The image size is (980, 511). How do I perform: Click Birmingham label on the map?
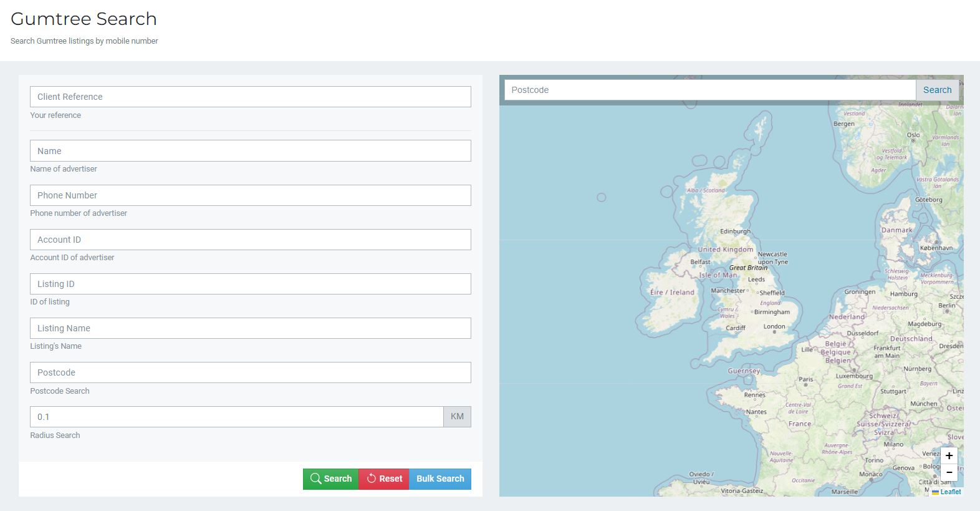pyautogui.click(x=772, y=312)
